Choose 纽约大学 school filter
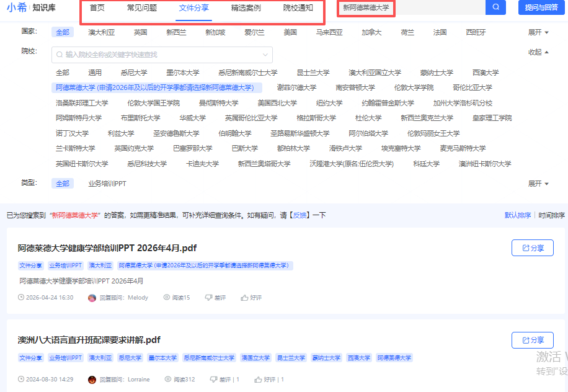 [x=329, y=103]
